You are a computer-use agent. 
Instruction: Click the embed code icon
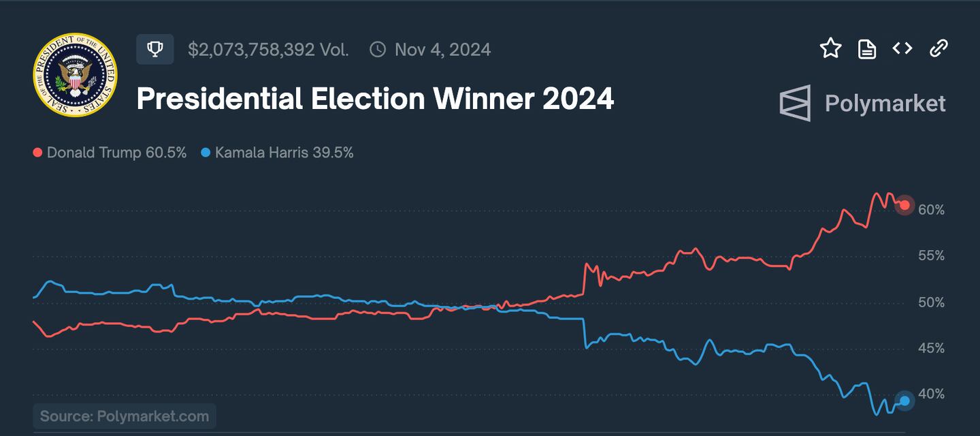click(902, 48)
